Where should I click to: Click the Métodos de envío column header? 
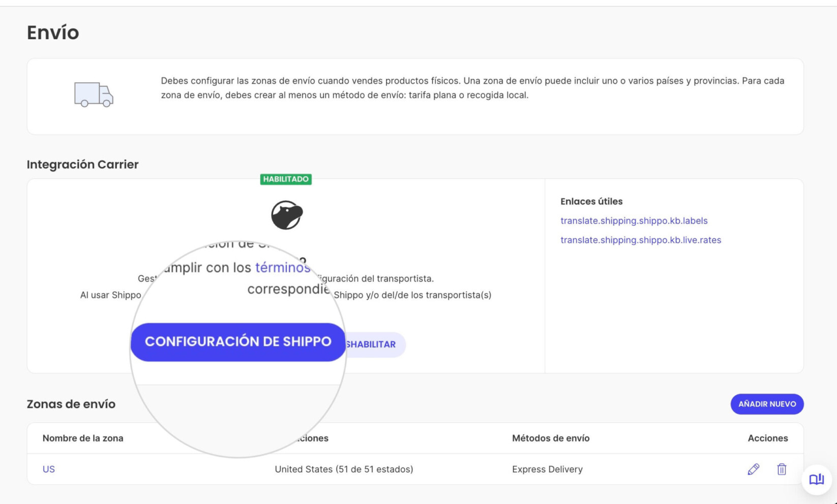click(551, 438)
